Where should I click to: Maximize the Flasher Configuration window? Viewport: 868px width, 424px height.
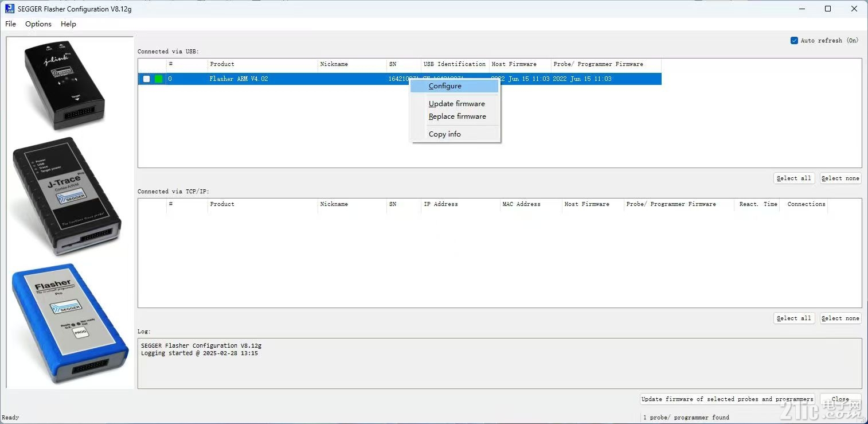click(x=828, y=9)
